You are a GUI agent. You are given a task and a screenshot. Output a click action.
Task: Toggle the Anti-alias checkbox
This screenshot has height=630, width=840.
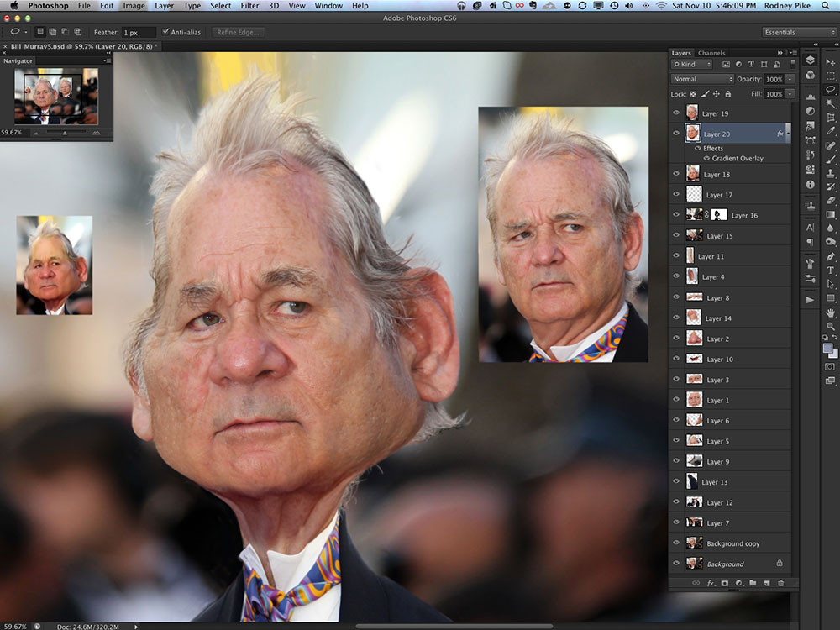click(x=165, y=32)
